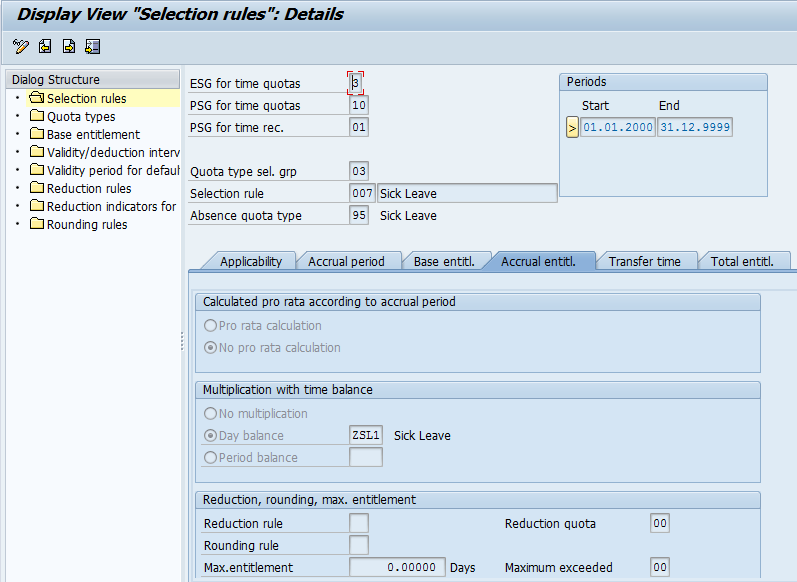
Task: Click the Display/Change pencil icon
Action: pos(21,46)
